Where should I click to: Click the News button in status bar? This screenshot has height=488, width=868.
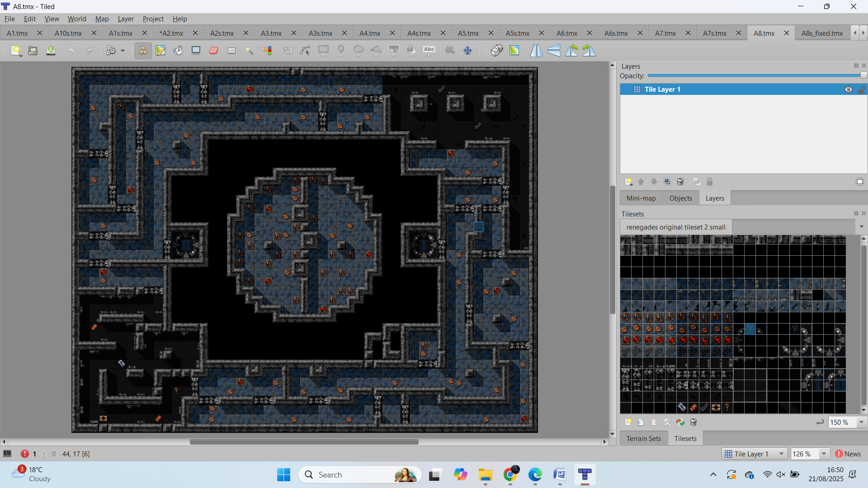tap(848, 454)
